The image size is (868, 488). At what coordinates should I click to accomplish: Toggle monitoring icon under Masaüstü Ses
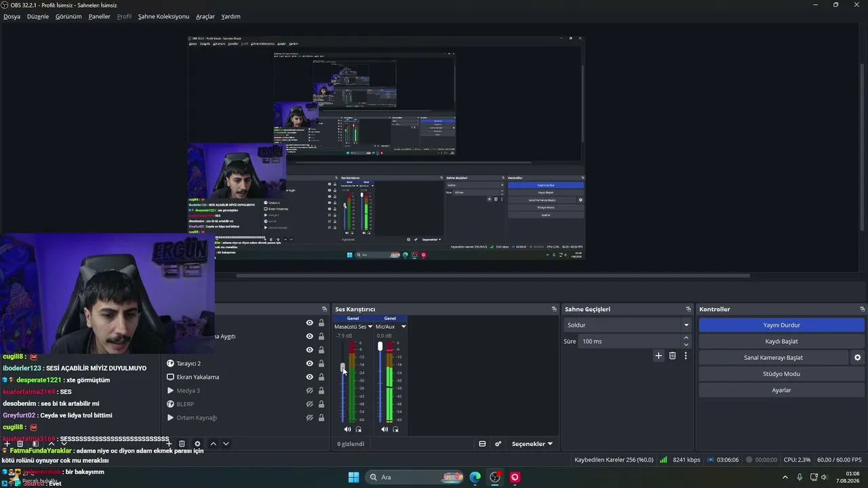(x=359, y=429)
